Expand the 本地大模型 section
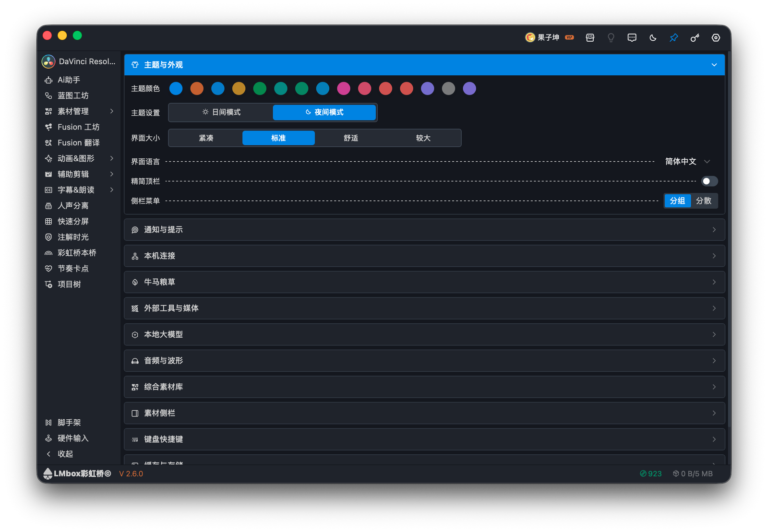The height and width of the screenshot is (532, 768). tap(424, 334)
